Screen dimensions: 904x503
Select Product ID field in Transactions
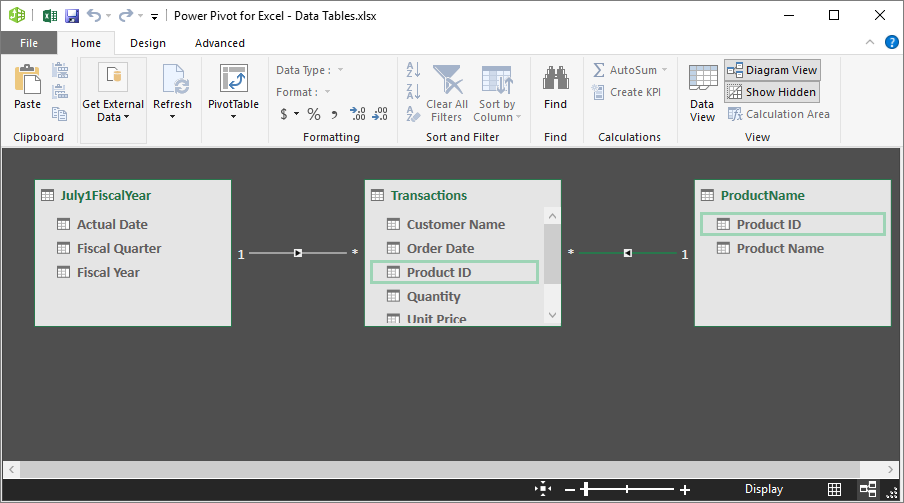[x=454, y=272]
